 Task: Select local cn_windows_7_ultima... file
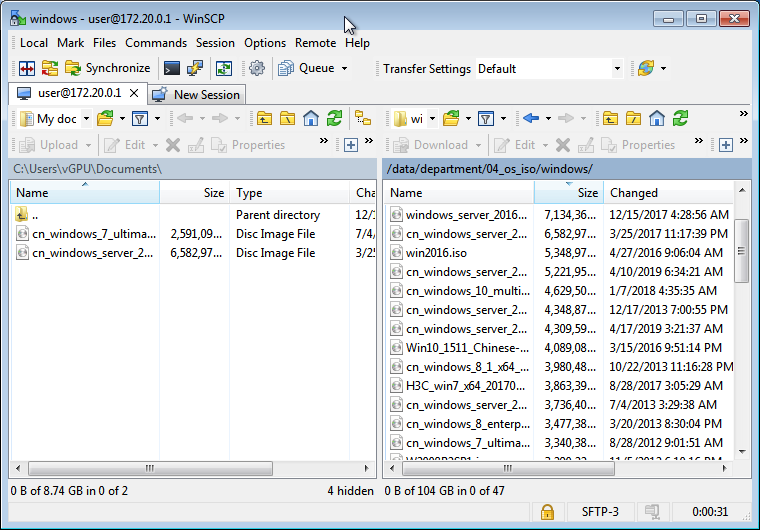193,234
